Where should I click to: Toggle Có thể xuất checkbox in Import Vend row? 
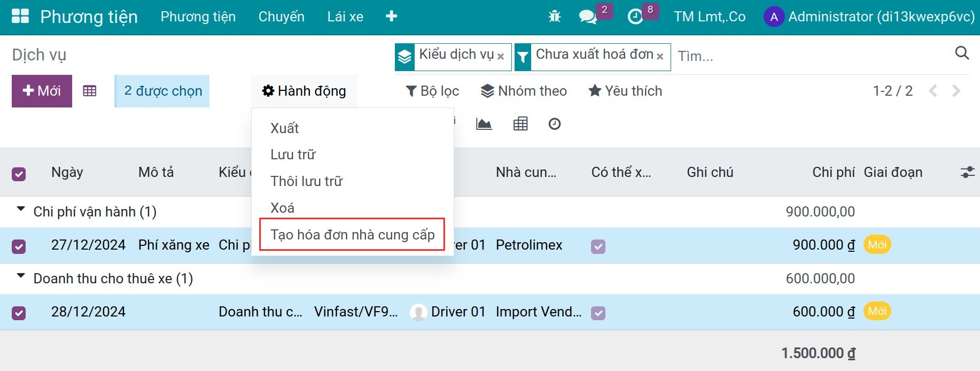(598, 313)
